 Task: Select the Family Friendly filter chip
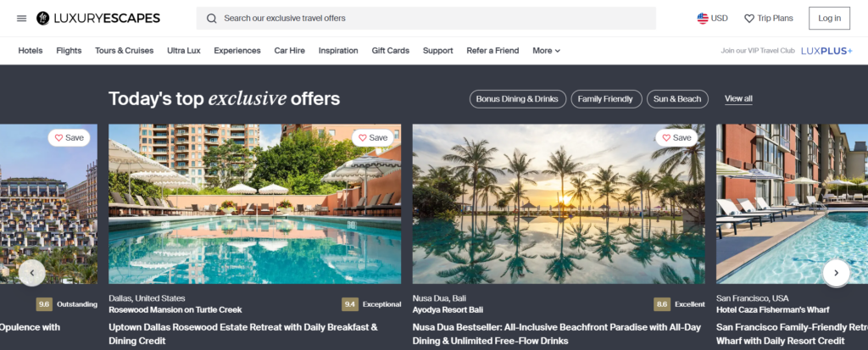(605, 99)
